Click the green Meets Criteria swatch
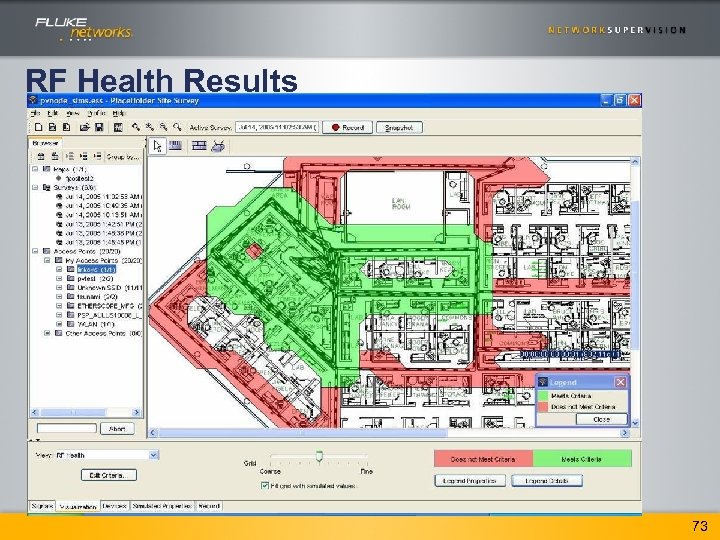The width and height of the screenshot is (720, 540). [582, 459]
